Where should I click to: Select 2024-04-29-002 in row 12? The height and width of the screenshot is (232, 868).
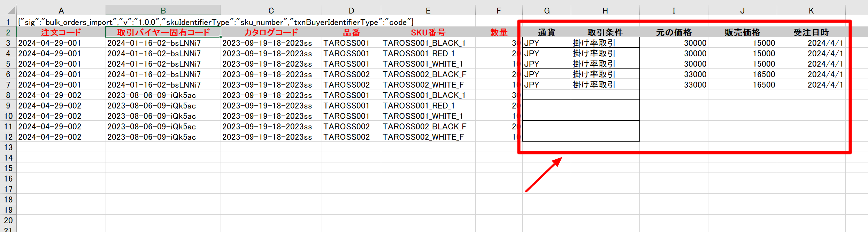pyautogui.click(x=61, y=137)
